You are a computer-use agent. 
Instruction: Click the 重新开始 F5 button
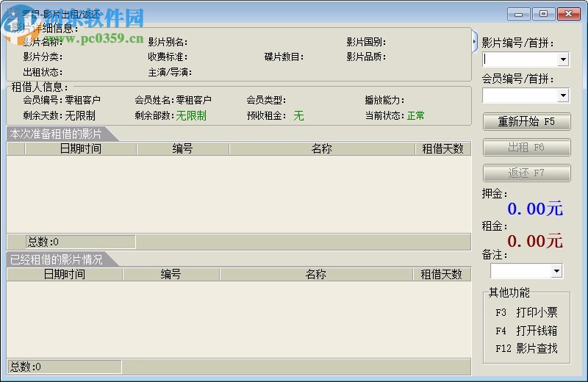526,121
